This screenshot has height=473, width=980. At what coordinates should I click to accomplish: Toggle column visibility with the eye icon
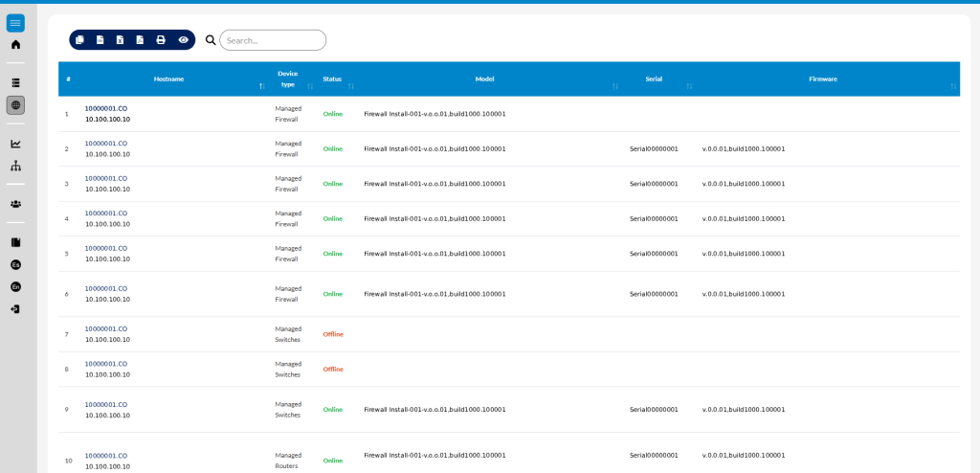(183, 40)
